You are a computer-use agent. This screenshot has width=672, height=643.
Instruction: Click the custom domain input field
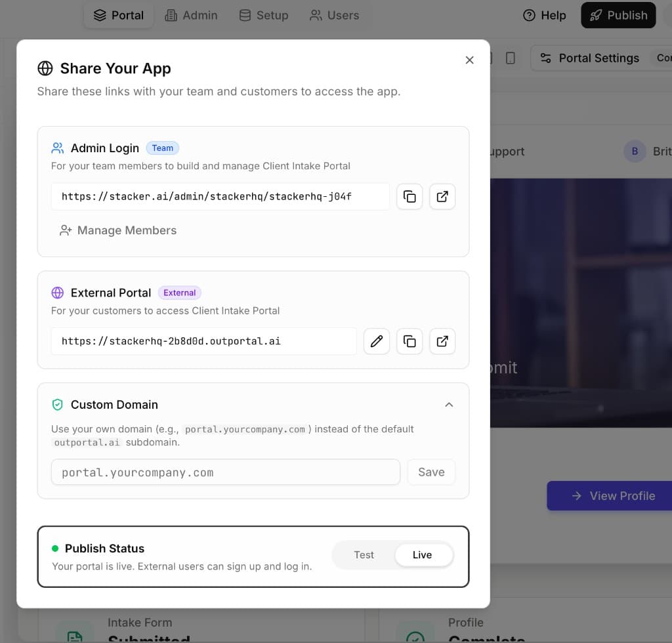(x=225, y=472)
